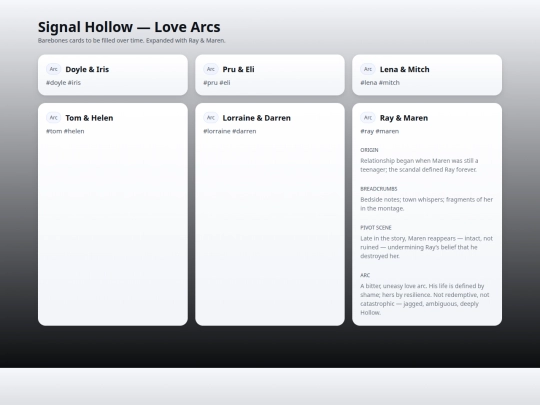540x405 pixels.
Task: Click the Arc badge beside Lorraine & Darren
Action: click(x=211, y=118)
